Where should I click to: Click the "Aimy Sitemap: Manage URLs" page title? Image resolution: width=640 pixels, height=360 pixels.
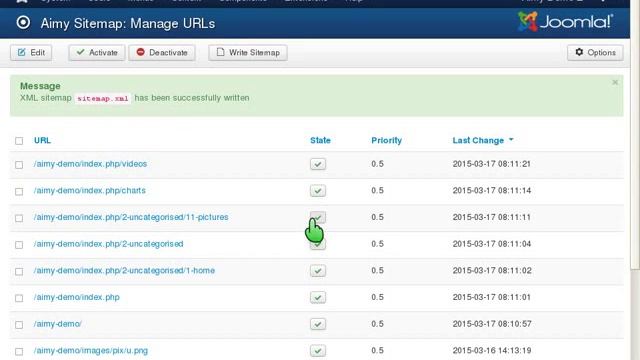click(128, 23)
